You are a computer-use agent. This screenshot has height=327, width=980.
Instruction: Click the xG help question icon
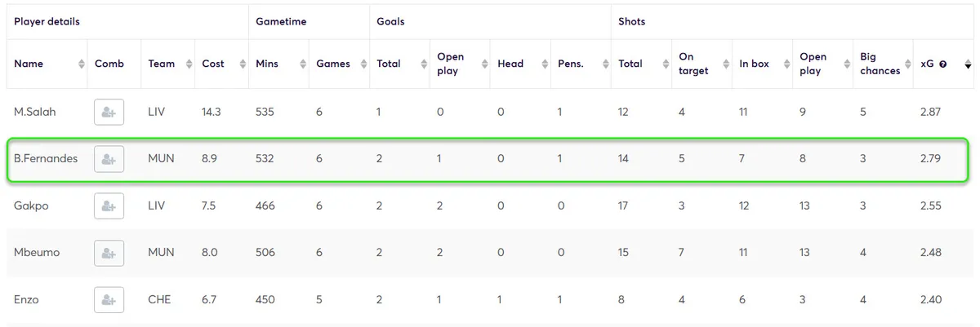(943, 64)
